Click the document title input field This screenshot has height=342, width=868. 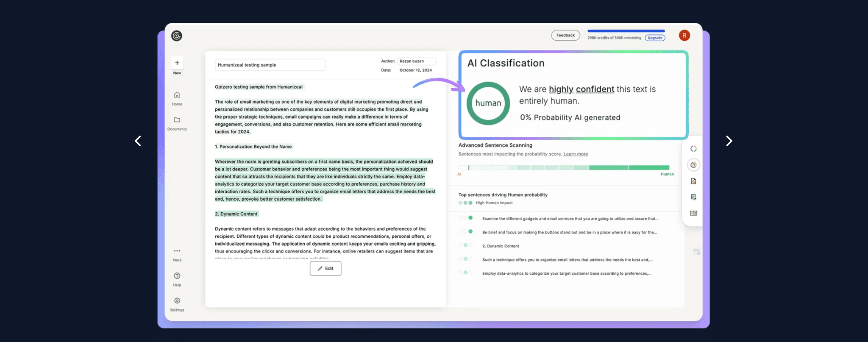pyautogui.click(x=270, y=65)
